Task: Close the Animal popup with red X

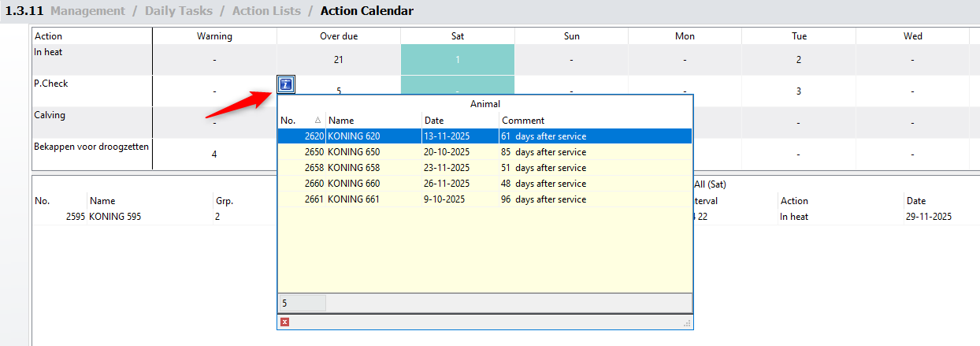Action: pyautogui.click(x=285, y=322)
